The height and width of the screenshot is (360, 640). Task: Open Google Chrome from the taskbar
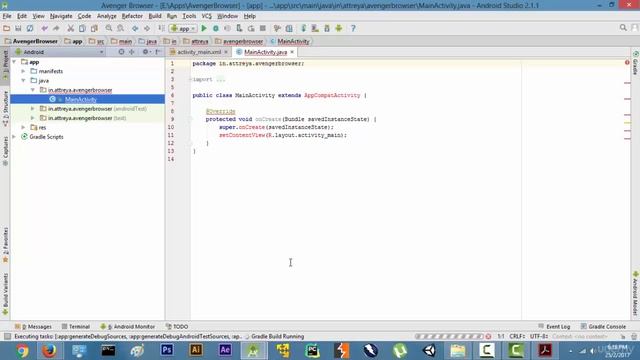click(x=22, y=351)
